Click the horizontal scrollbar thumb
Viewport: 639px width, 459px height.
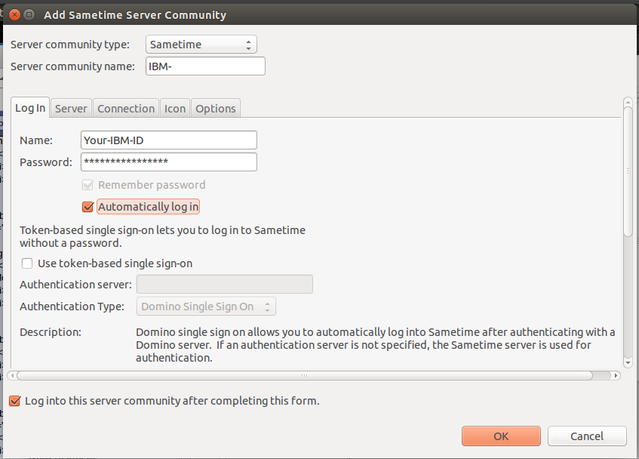point(304,375)
